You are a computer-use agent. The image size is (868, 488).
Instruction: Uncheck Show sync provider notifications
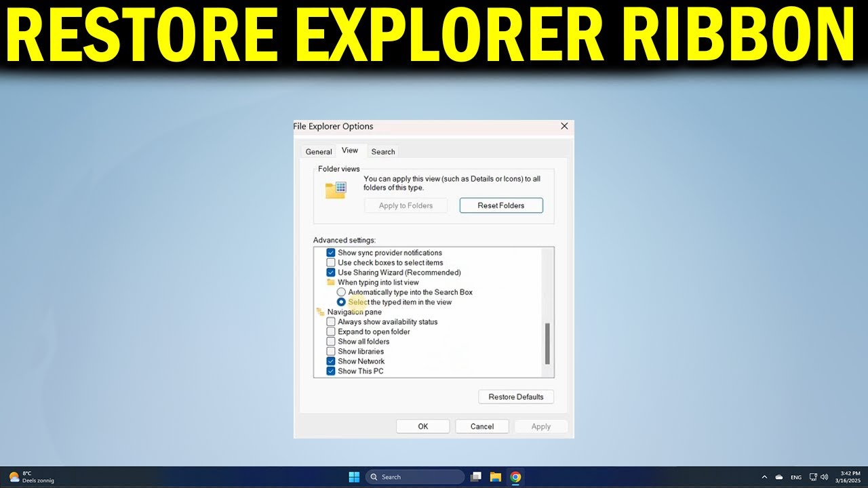331,253
